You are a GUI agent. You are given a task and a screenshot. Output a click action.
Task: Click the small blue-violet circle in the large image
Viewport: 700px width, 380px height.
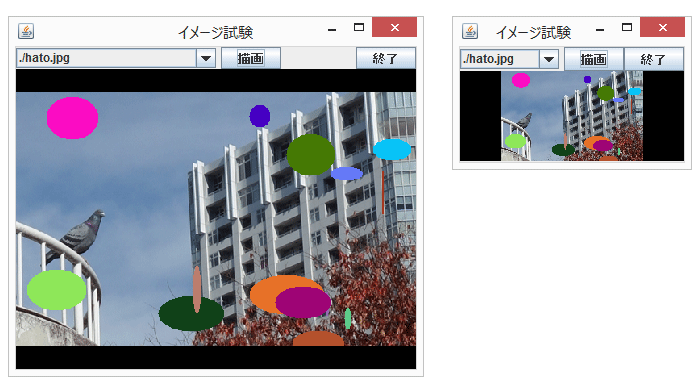(260, 116)
